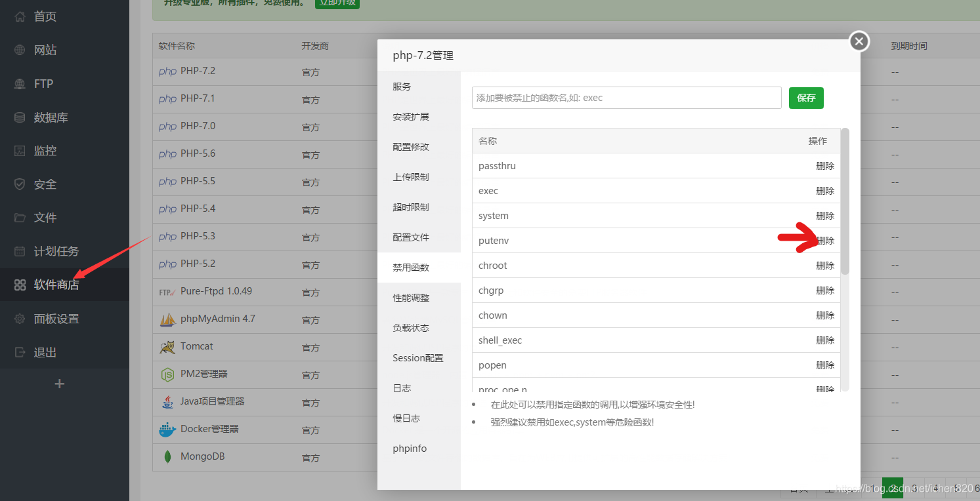Image resolution: width=980 pixels, height=501 pixels.
Task: Click the 保存 save button
Action: [x=806, y=98]
